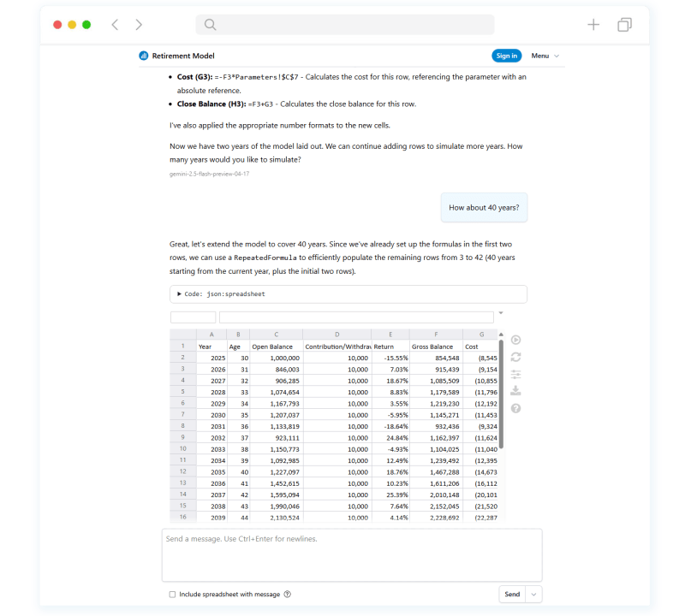Click the 18.76% return cell

click(x=390, y=472)
